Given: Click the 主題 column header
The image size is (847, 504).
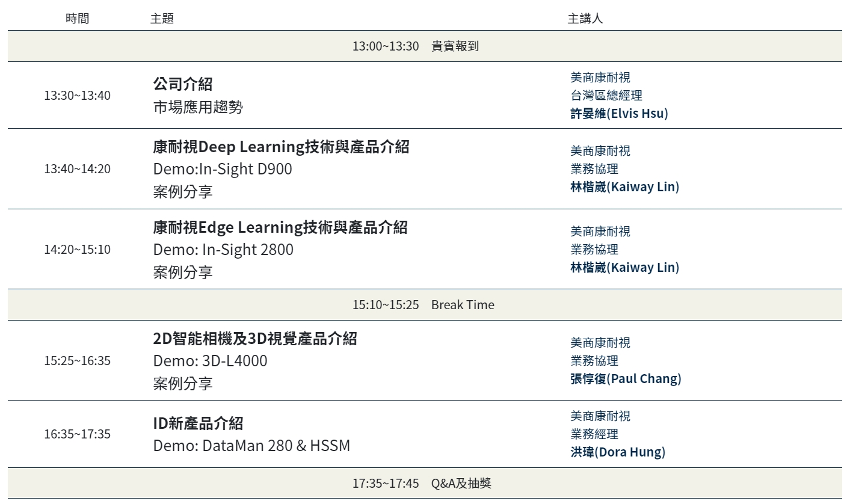Looking at the screenshot, I should coord(162,19).
